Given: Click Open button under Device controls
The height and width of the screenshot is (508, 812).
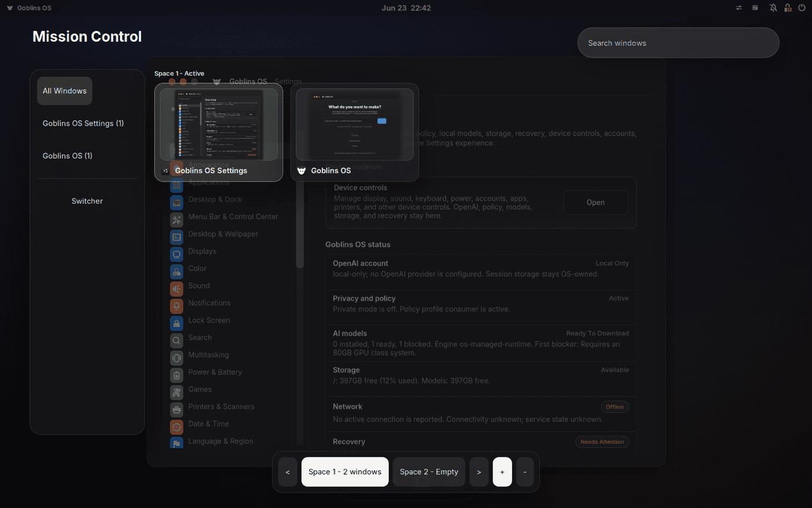Looking at the screenshot, I should point(596,203).
